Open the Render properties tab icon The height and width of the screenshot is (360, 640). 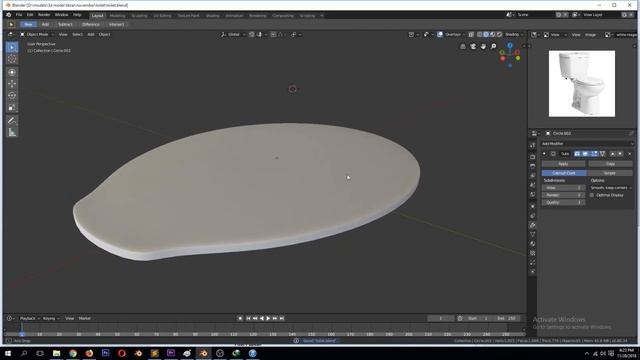pos(533,157)
